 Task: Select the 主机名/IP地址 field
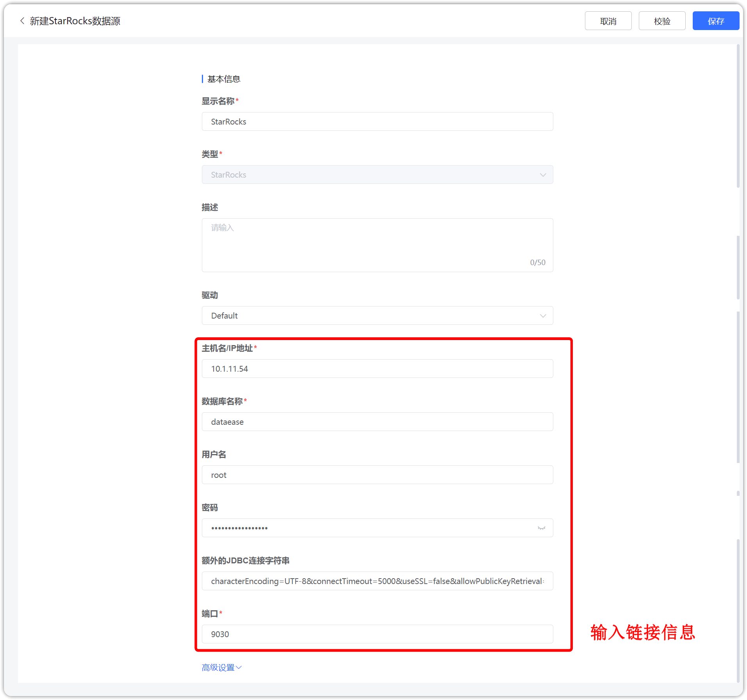tap(377, 369)
